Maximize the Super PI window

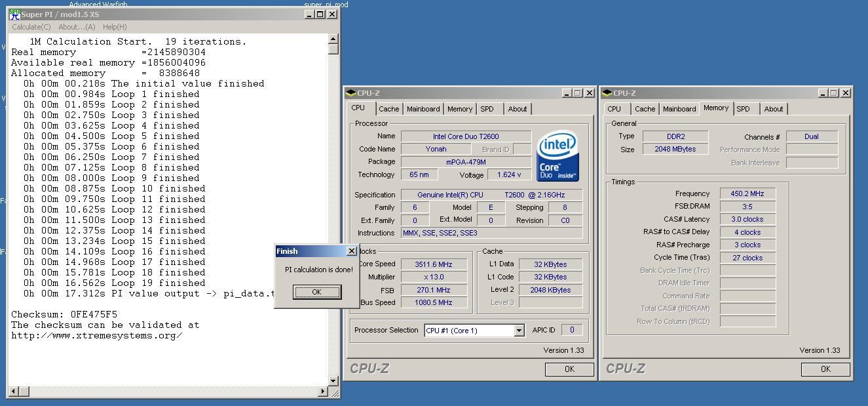click(320, 14)
